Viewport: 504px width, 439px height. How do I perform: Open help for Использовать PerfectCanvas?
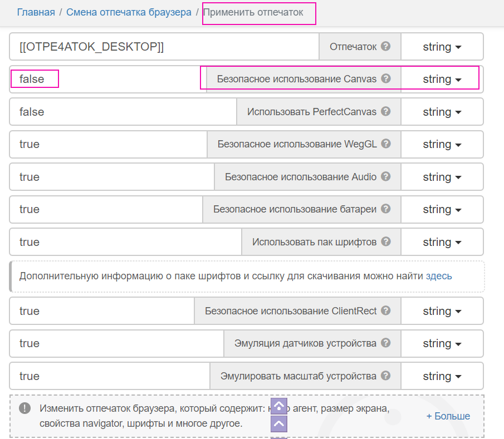(x=386, y=112)
